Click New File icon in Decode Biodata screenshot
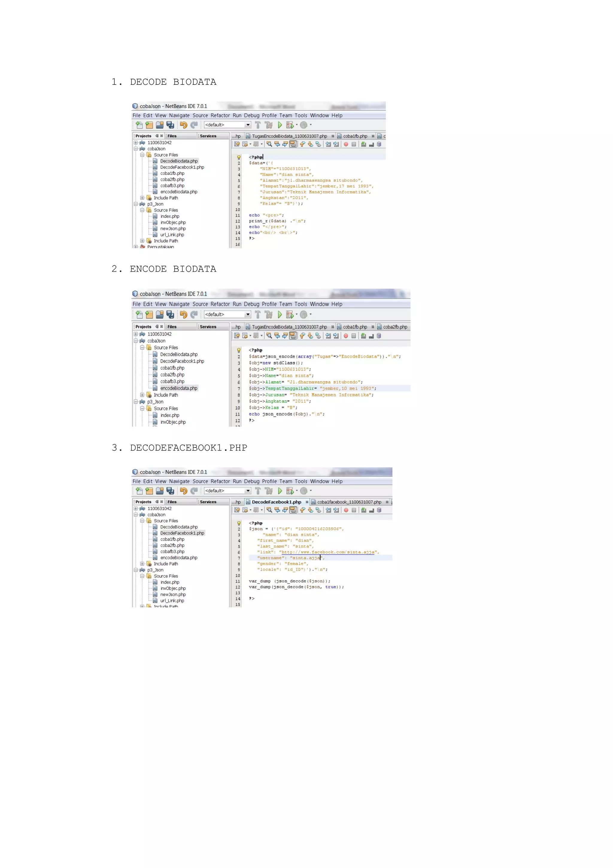Image resolution: width=613 pixels, height=868 pixels. [139, 125]
